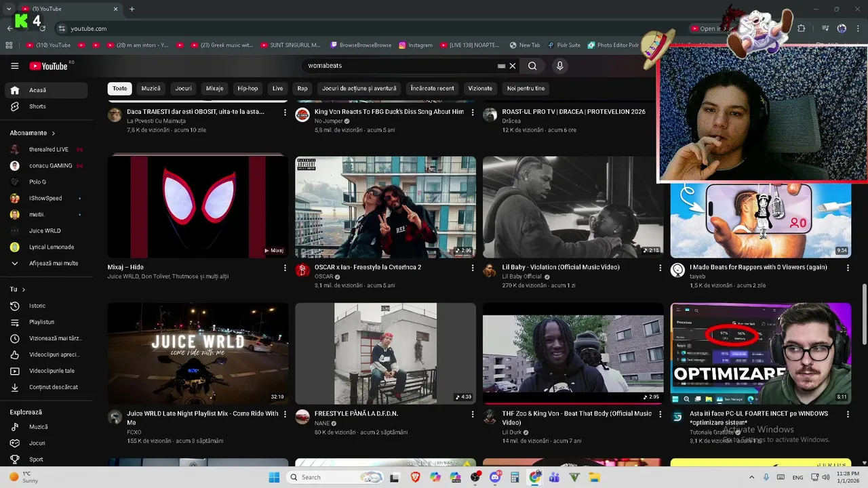Image resolution: width=868 pixels, height=488 pixels.
Task: Open the YouTube hamburger guide menu
Action: [x=15, y=66]
